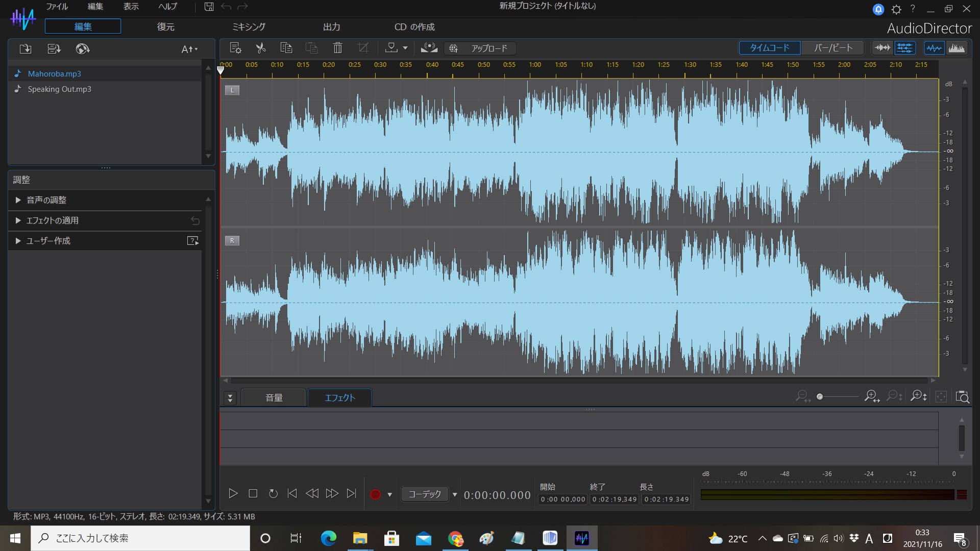Click the Copy icon in toolbar
Viewport: 980px width, 551px height.
click(x=286, y=48)
